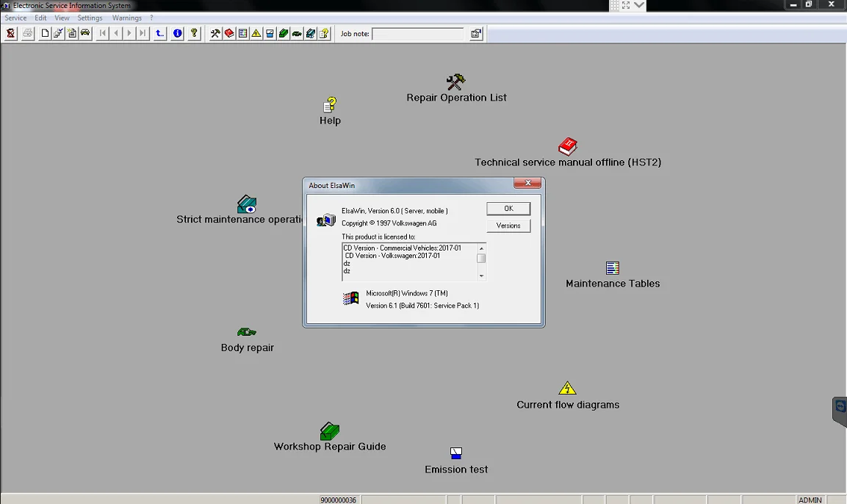Create new job with blank page icon
This screenshot has height=504, width=847.
click(x=45, y=34)
